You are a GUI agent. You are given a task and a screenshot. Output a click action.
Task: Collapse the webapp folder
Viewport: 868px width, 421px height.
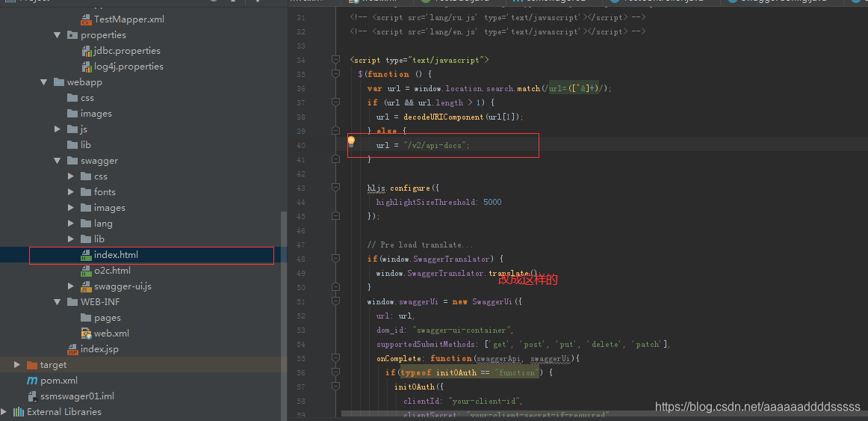[x=44, y=82]
